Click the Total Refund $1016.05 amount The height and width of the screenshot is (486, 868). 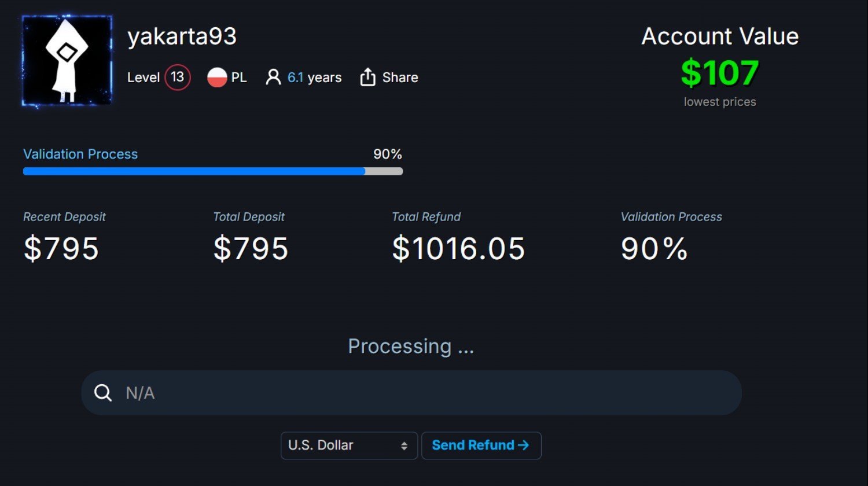pos(458,249)
